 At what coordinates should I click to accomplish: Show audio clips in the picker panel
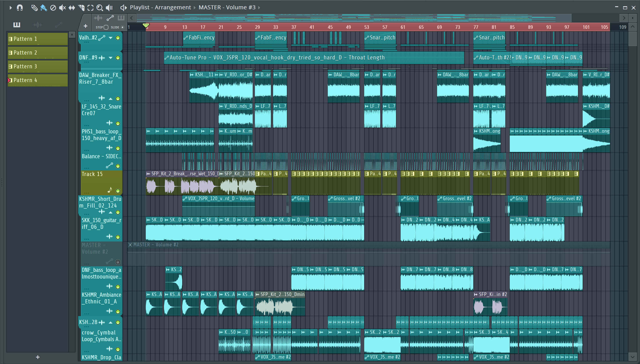coord(38,24)
